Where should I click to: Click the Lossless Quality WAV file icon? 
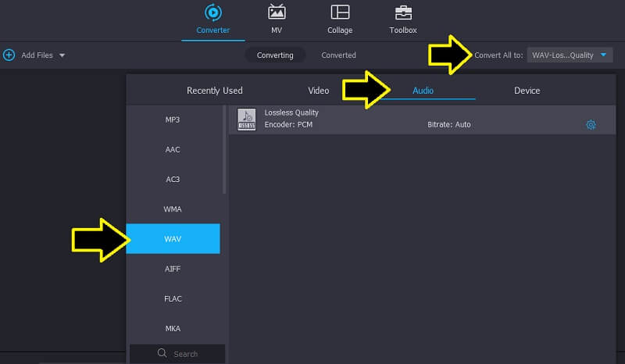point(246,120)
